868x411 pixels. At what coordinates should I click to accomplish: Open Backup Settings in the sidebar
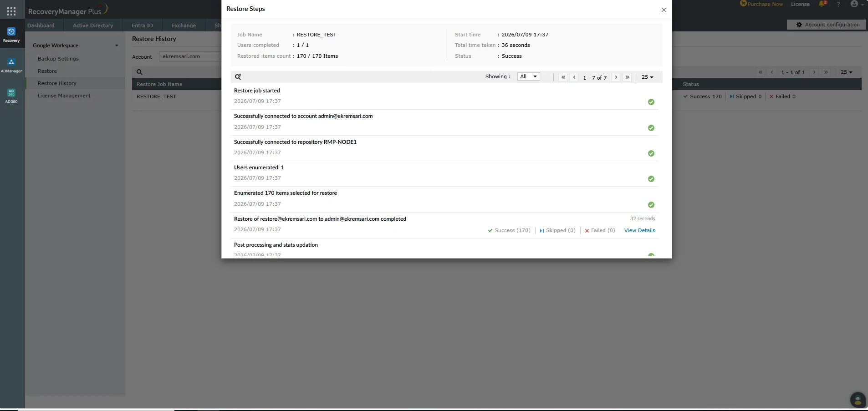[x=58, y=59]
